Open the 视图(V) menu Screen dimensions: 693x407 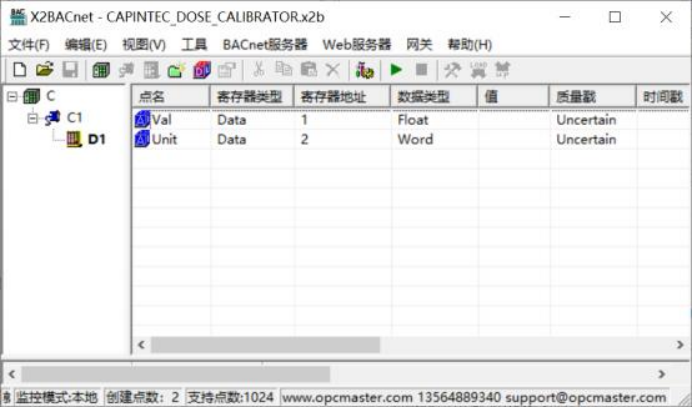point(144,45)
